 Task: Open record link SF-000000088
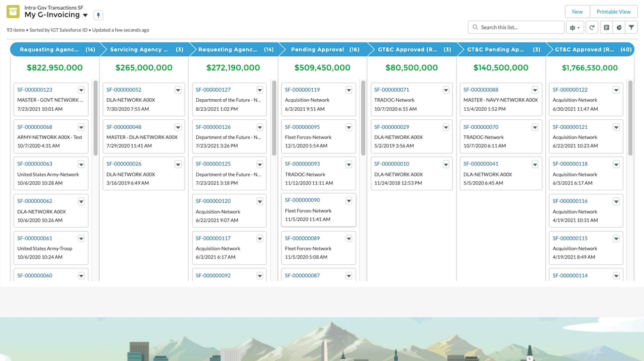tap(480, 90)
